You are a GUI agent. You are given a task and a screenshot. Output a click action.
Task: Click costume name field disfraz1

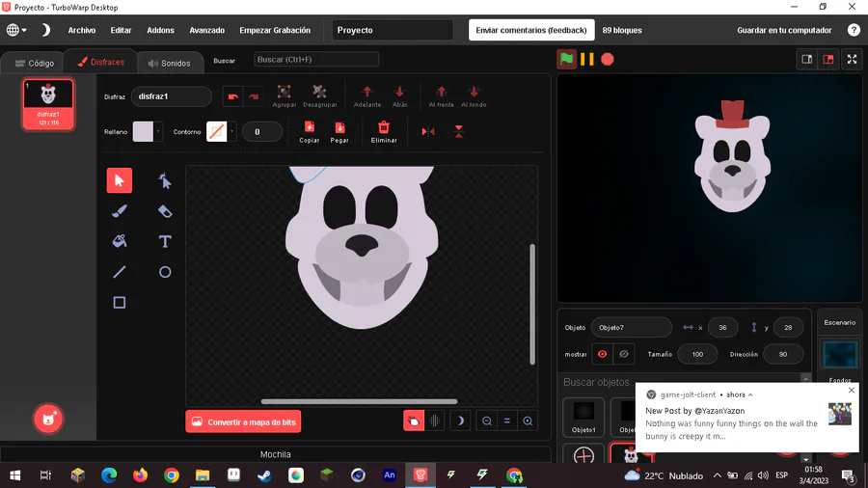click(x=171, y=96)
